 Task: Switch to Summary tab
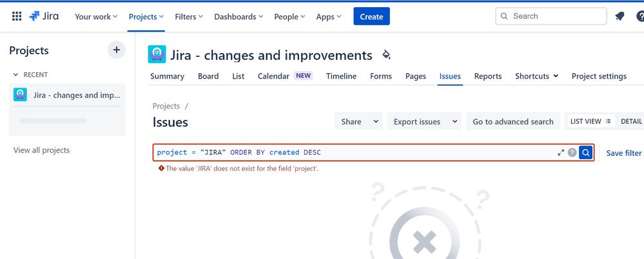[x=167, y=76]
